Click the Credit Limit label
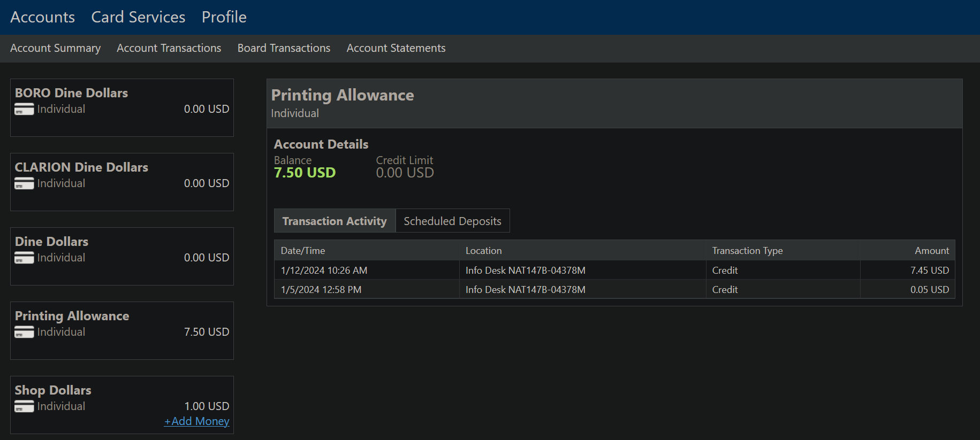 [405, 160]
